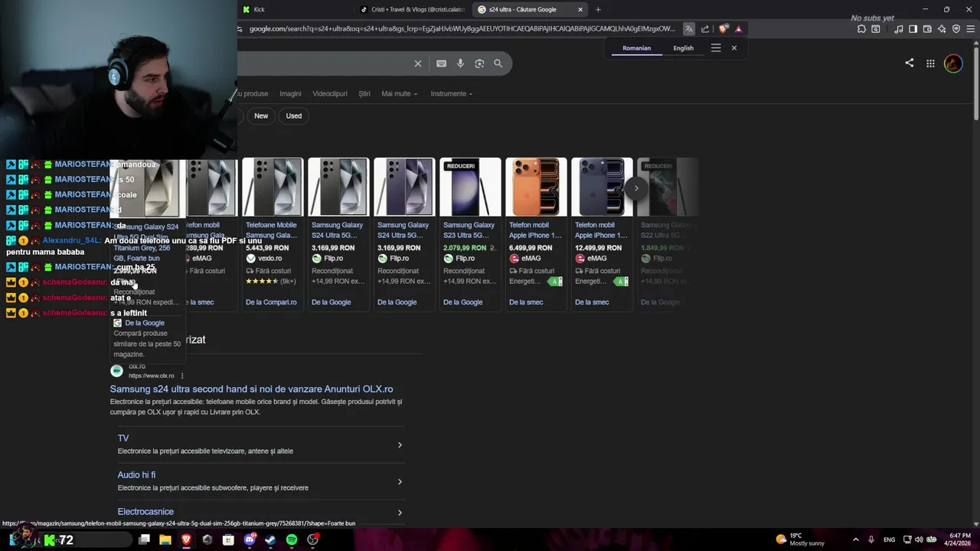
Task: Open the Brave main hamburger menu
Action: tap(970, 29)
